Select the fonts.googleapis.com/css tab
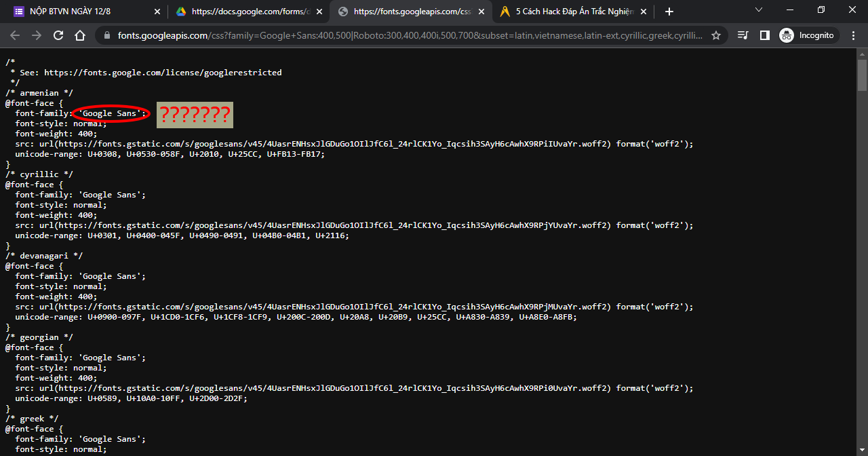This screenshot has height=456, width=868. [410, 12]
